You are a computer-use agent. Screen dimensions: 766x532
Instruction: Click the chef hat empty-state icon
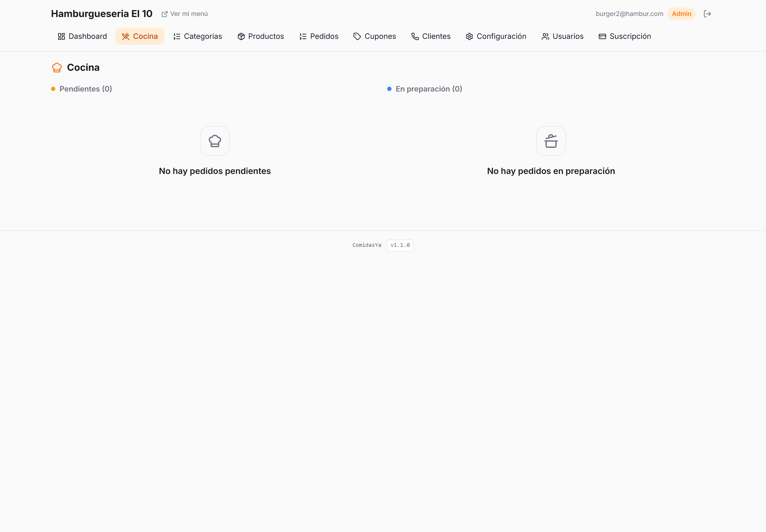coord(215,141)
